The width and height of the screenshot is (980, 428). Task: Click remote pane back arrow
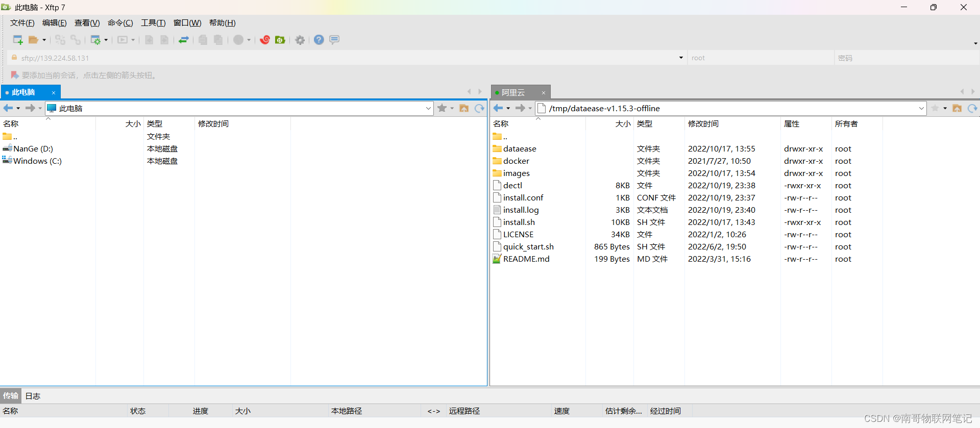(498, 108)
